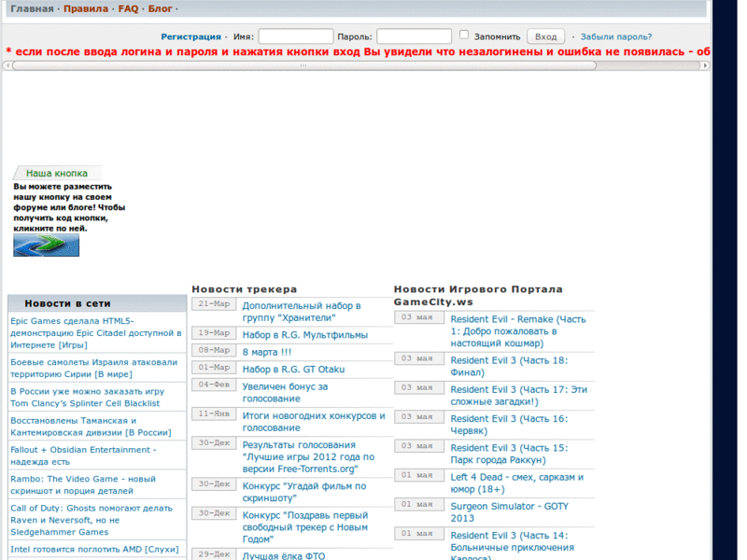Click the scrollbar right arrow
This screenshot has height=560, width=747.
705,65
